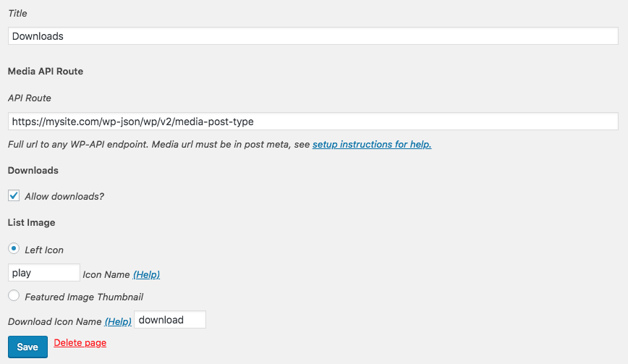Uncheck the Allow downloads checkbox
This screenshot has width=628, height=364.
coord(14,196)
